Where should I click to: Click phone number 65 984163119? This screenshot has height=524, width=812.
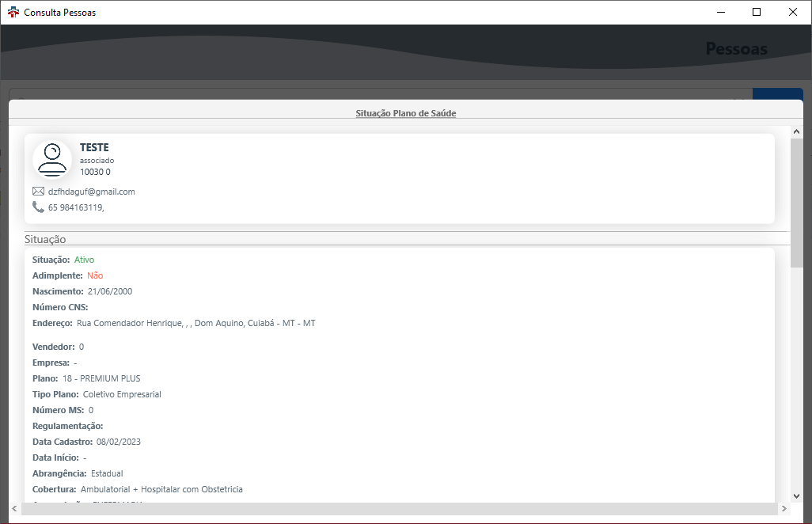(x=76, y=207)
